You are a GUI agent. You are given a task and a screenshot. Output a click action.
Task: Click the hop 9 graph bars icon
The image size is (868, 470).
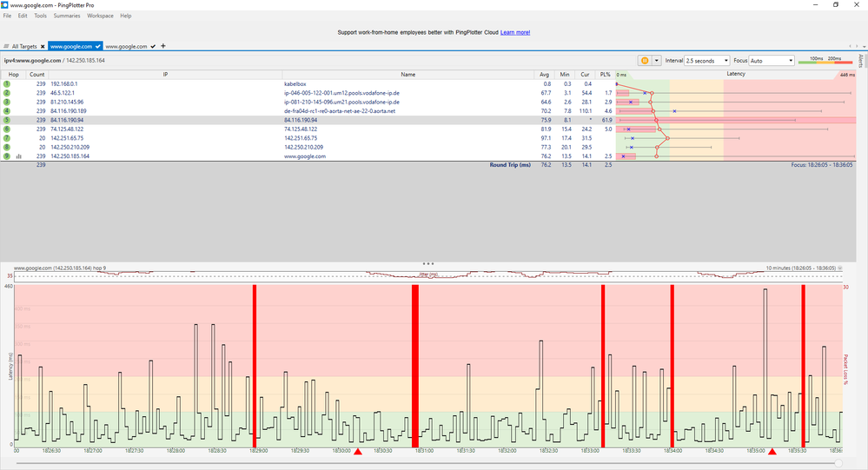coord(18,156)
